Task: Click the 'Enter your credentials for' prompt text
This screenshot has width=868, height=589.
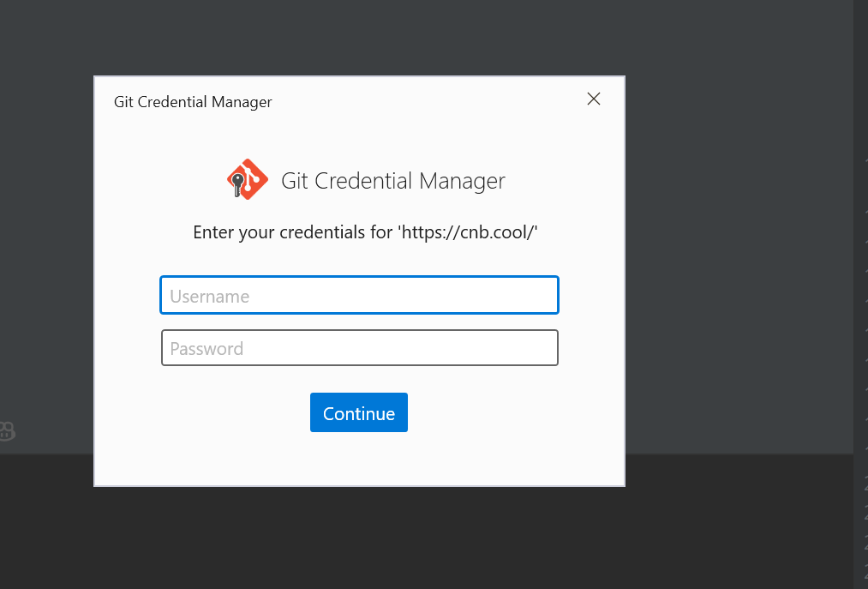Action: 292,232
